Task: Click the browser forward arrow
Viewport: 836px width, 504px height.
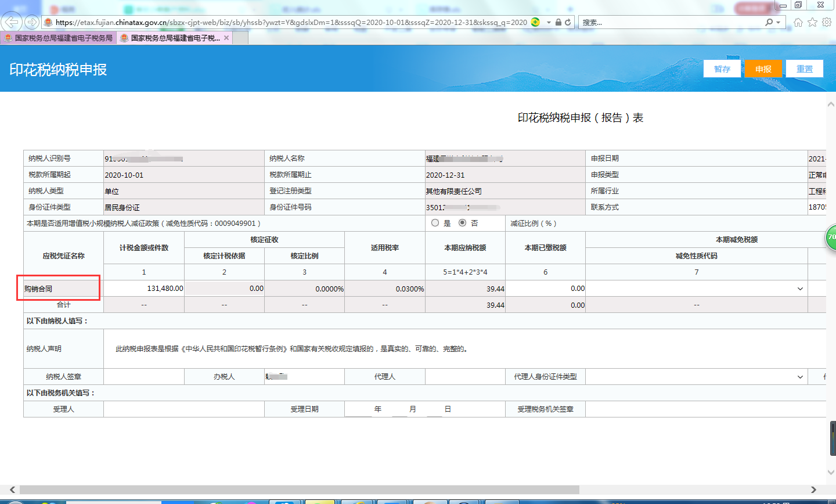Action: coord(32,23)
